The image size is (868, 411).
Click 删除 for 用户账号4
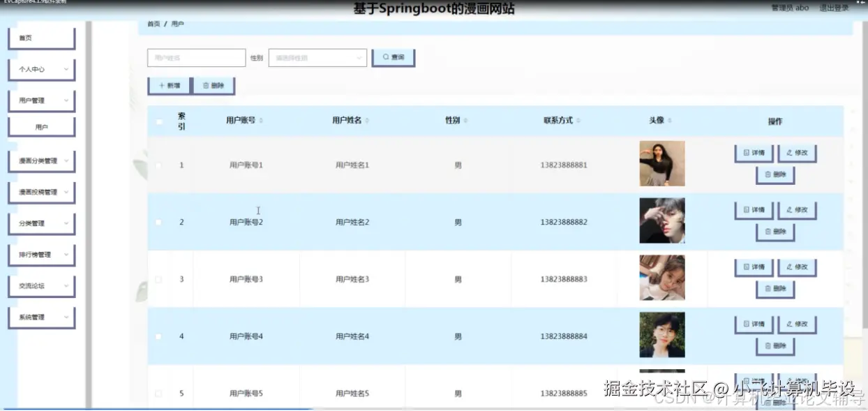(775, 345)
